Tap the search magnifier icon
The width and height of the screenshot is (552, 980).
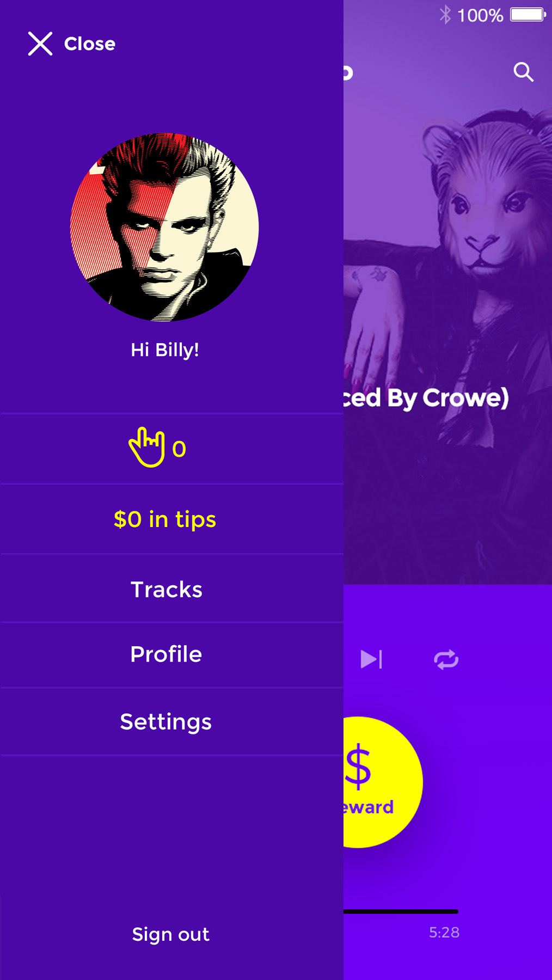coord(524,72)
